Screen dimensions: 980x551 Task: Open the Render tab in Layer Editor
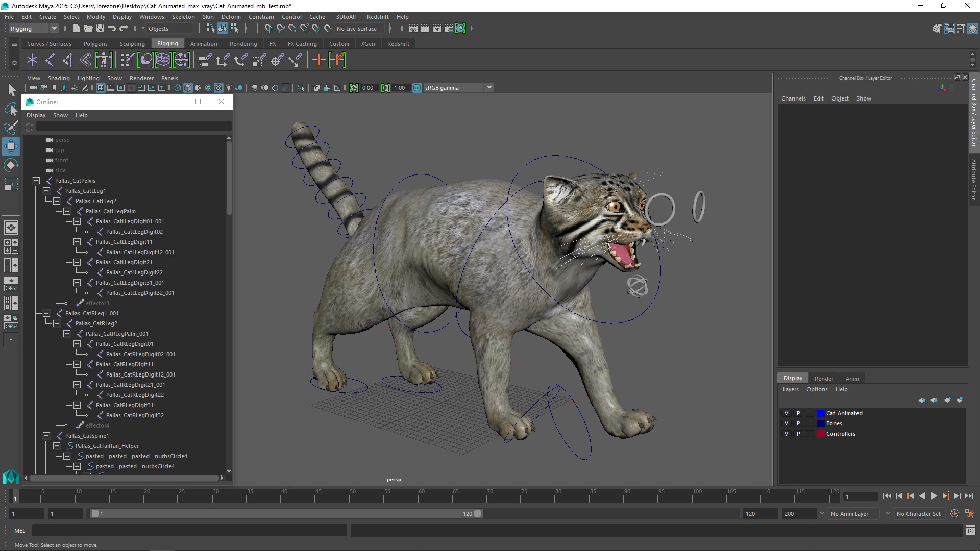(824, 379)
